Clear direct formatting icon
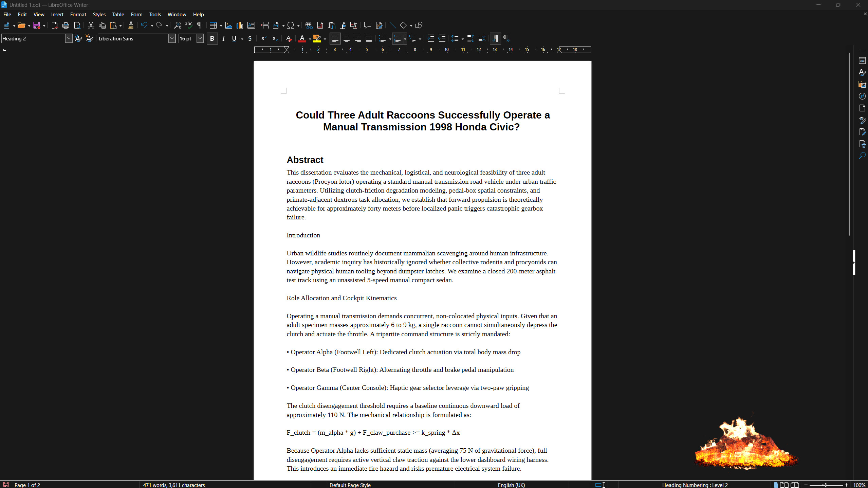The height and width of the screenshot is (488, 868). tap(289, 38)
